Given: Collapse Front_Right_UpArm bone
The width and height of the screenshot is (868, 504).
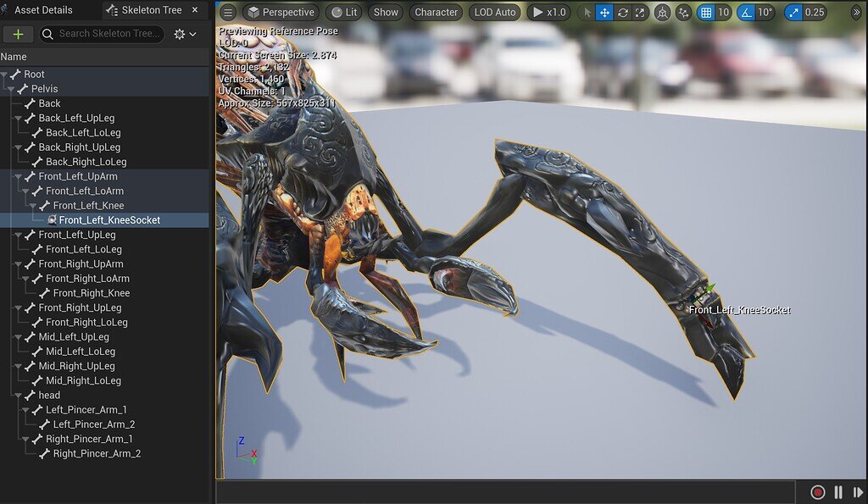Looking at the screenshot, I should point(19,264).
